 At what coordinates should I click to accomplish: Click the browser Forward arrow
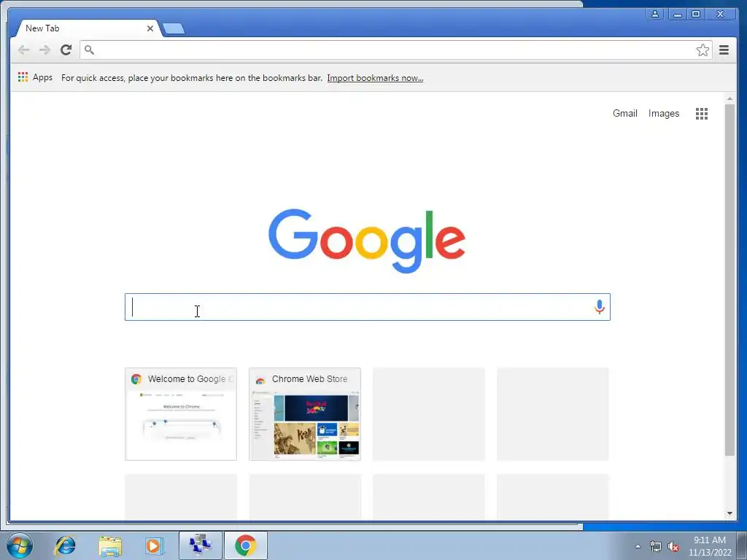(x=44, y=50)
